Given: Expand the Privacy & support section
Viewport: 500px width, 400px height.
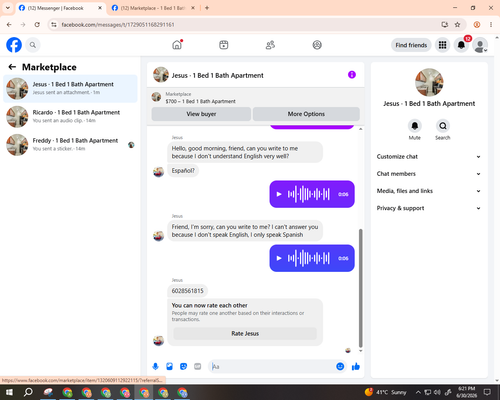Looking at the screenshot, I should coord(429,208).
